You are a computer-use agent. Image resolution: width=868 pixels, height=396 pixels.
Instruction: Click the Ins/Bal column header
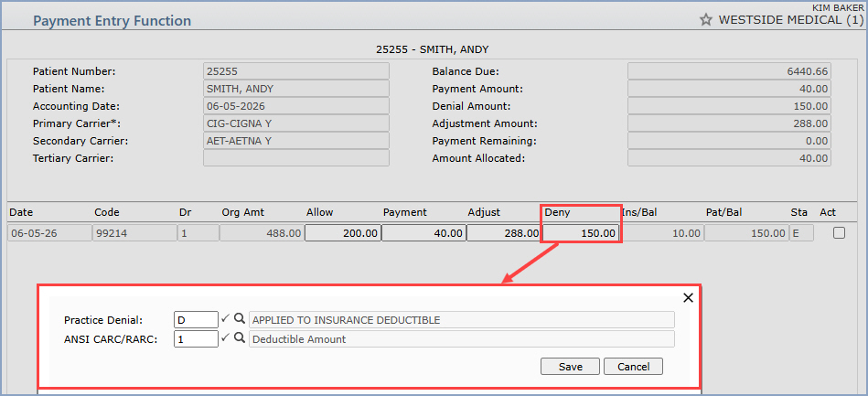(640, 212)
